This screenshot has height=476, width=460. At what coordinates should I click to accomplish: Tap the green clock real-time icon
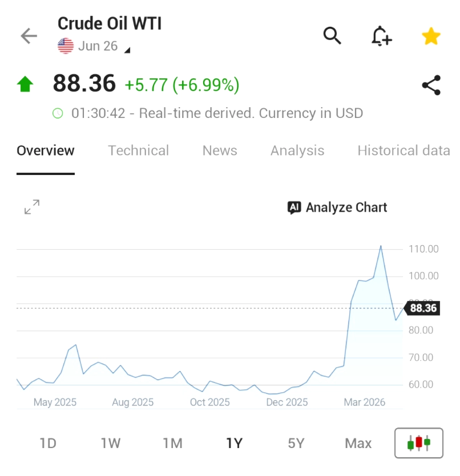click(58, 113)
